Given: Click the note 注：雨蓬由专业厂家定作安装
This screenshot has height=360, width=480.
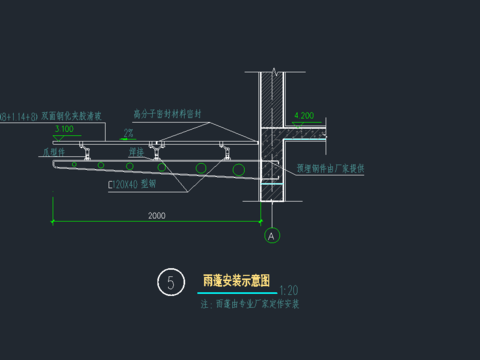Looking at the screenshot, I should click(x=250, y=304).
